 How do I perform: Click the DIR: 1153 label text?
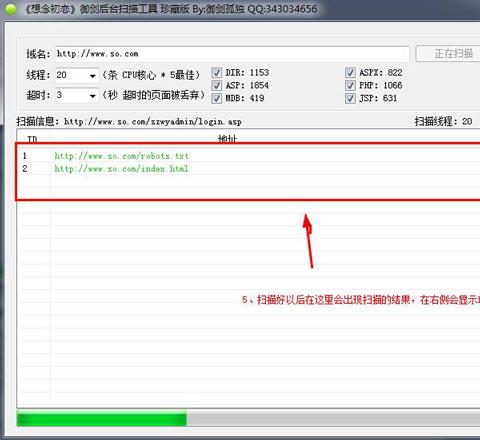point(247,73)
